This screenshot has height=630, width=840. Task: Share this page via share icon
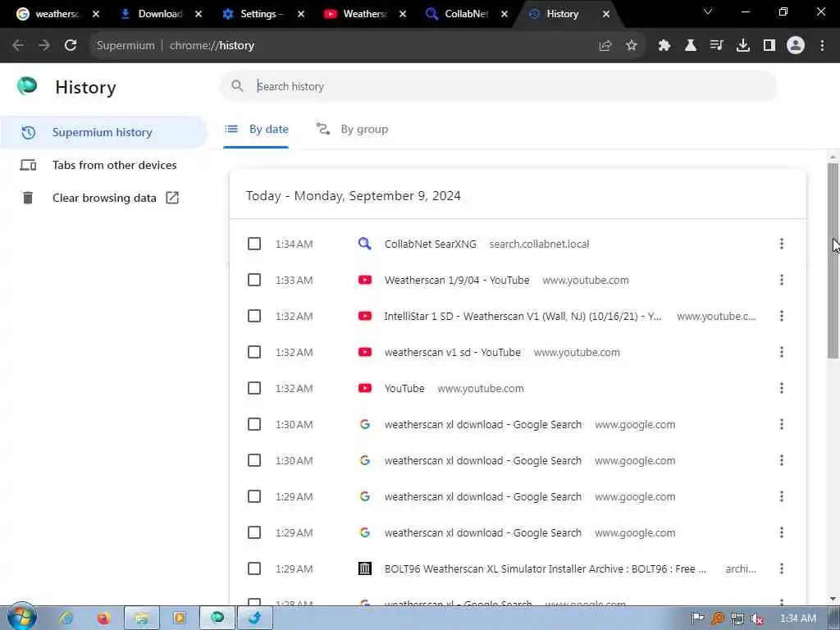click(x=605, y=46)
